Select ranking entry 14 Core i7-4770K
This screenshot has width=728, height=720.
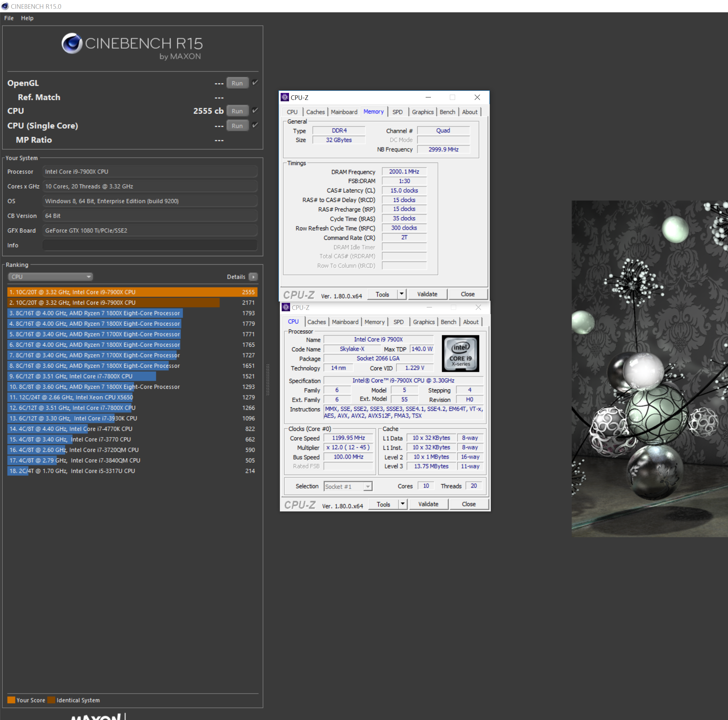[132, 429]
